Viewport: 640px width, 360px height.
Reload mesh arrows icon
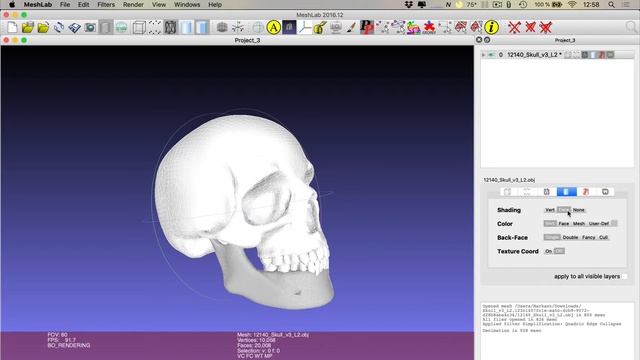[x=59, y=27]
